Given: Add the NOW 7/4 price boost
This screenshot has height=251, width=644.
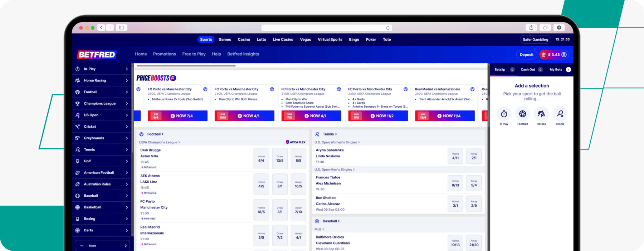Looking at the screenshot, I should [178, 116].
